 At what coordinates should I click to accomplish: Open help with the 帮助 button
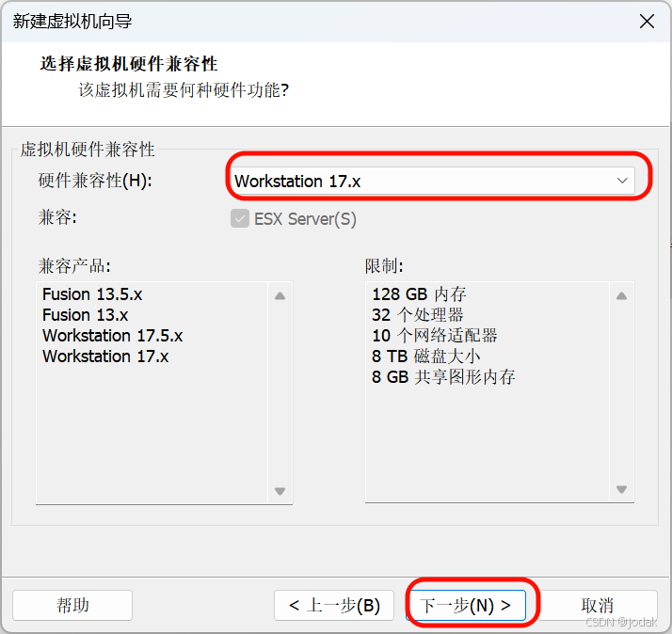(x=72, y=605)
